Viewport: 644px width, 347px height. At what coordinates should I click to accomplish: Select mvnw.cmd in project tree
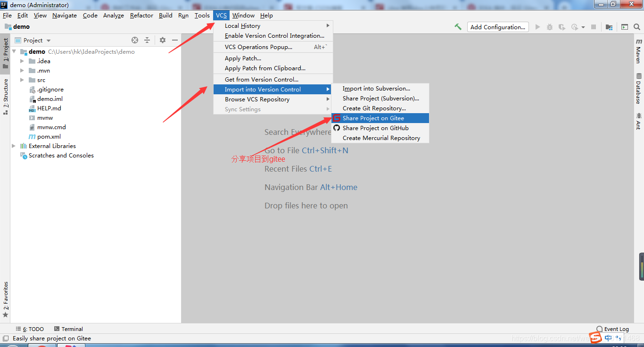51,127
